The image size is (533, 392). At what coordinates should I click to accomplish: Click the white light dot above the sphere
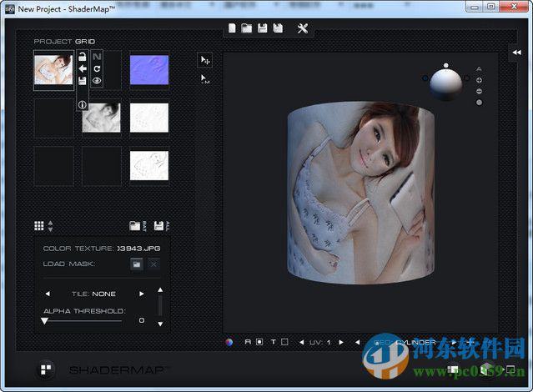pyautogui.click(x=445, y=65)
